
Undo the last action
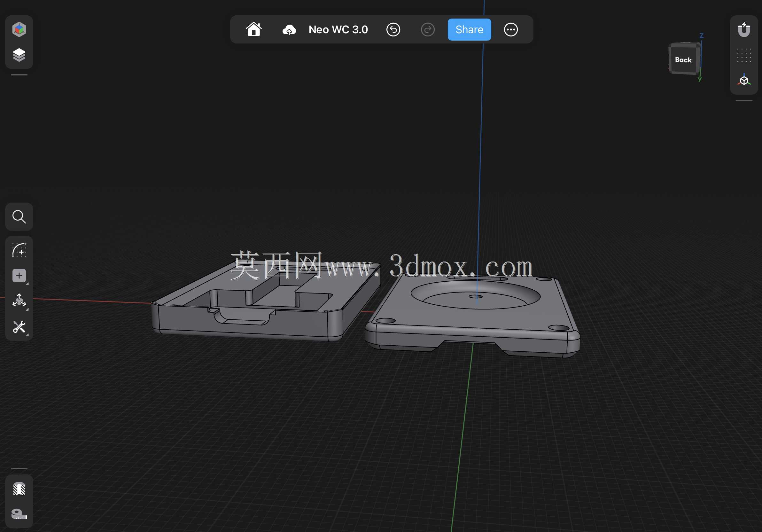coord(393,29)
